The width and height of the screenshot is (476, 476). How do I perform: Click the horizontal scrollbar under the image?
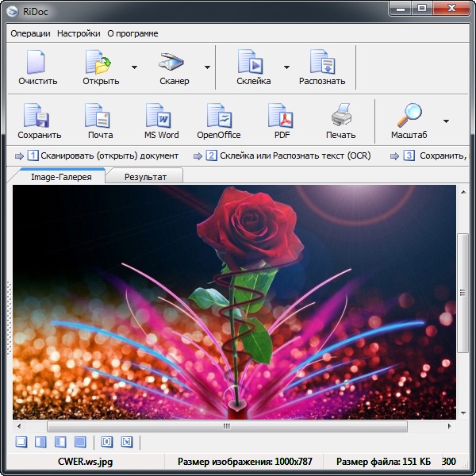click(x=226, y=426)
